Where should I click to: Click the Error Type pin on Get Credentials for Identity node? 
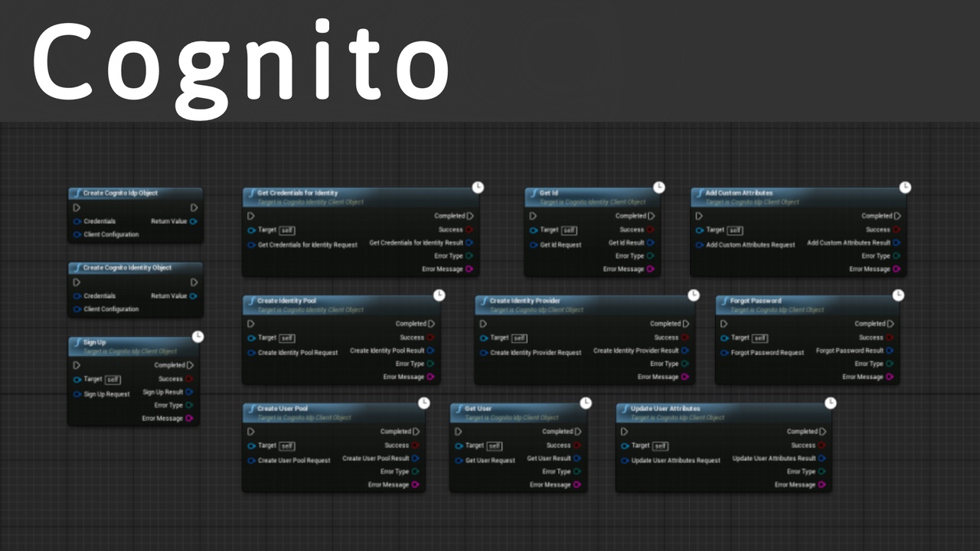469,256
